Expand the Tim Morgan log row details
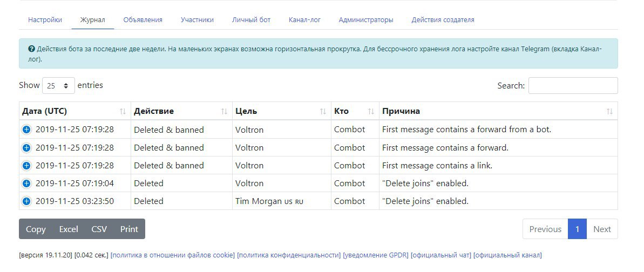This screenshot has height=272, width=644. 26,201
